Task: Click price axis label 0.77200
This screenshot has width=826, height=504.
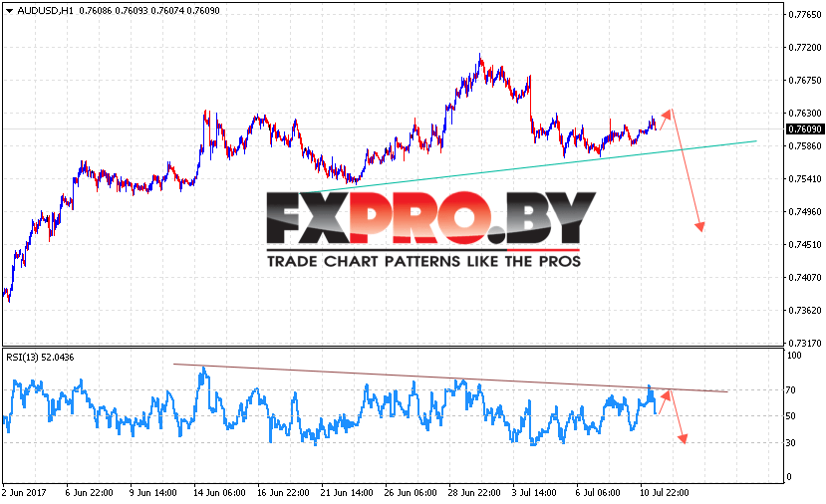Action: (804, 48)
